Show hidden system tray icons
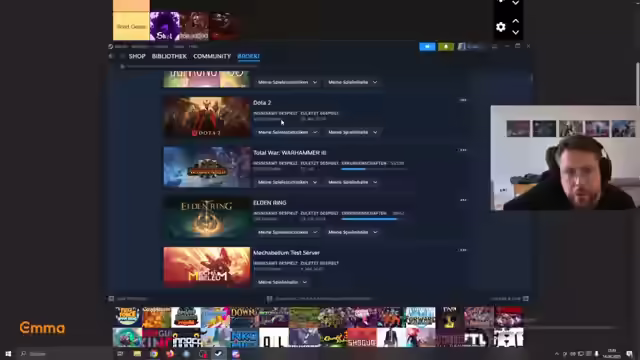 [557, 354]
